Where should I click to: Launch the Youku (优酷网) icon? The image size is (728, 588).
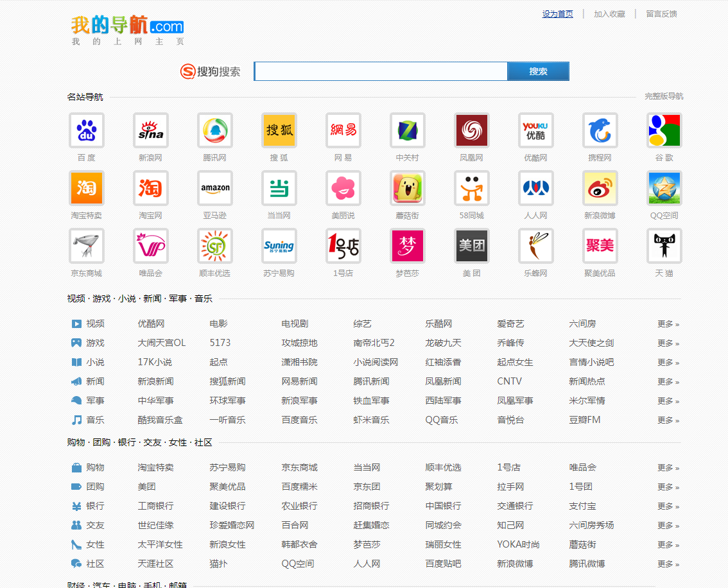[536, 130]
